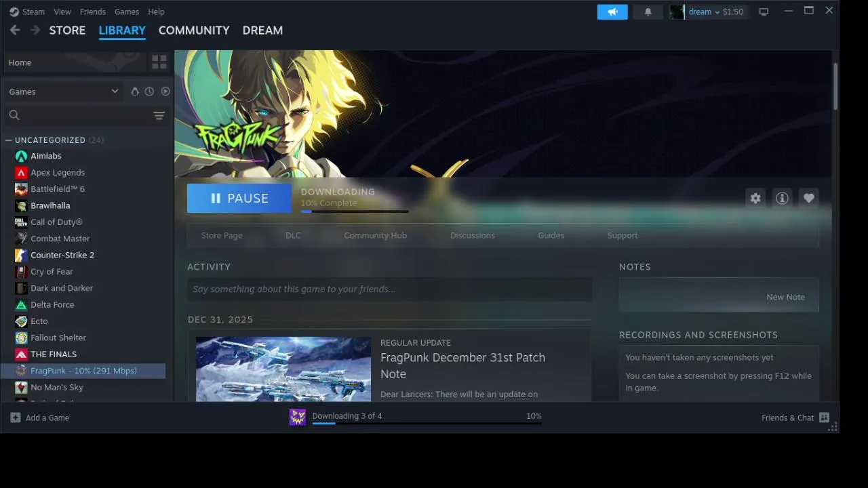The image size is (868, 488).
Task: Visit the Community Hub link
Action: (x=375, y=235)
